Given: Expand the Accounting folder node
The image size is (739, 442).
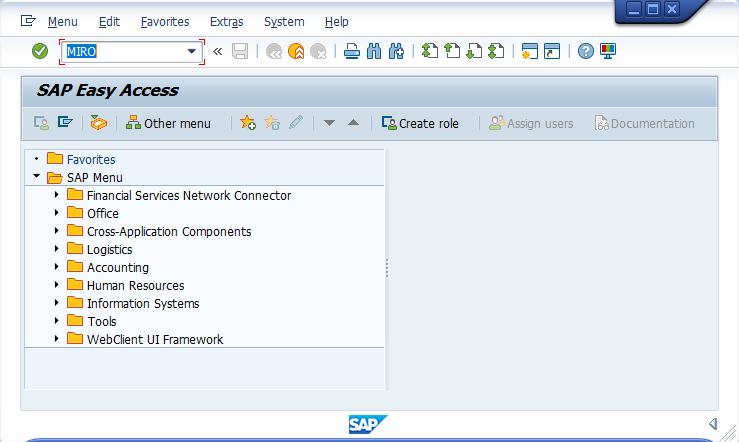Looking at the screenshot, I should (57, 267).
